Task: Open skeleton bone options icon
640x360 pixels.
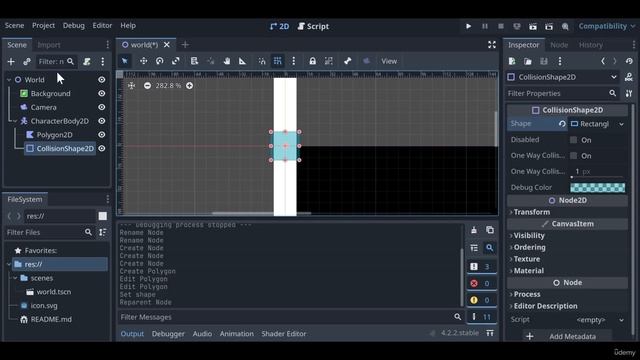Action: pyautogui.click(x=347, y=61)
